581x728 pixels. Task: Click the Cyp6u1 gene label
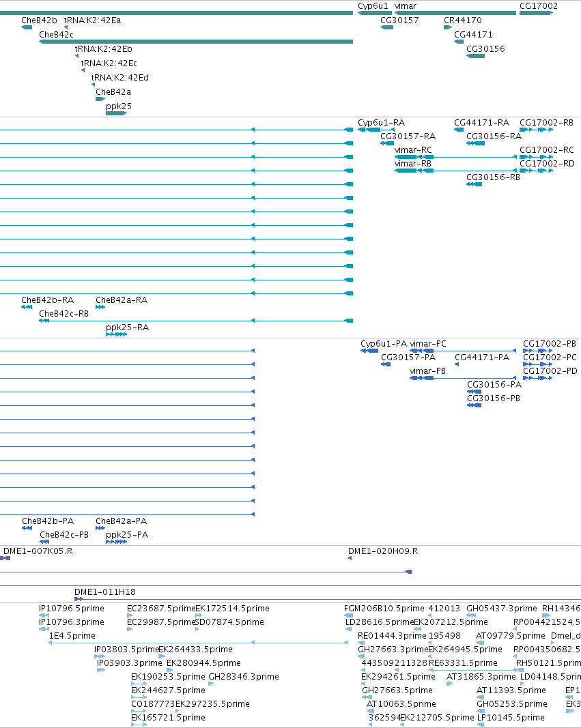click(373, 6)
